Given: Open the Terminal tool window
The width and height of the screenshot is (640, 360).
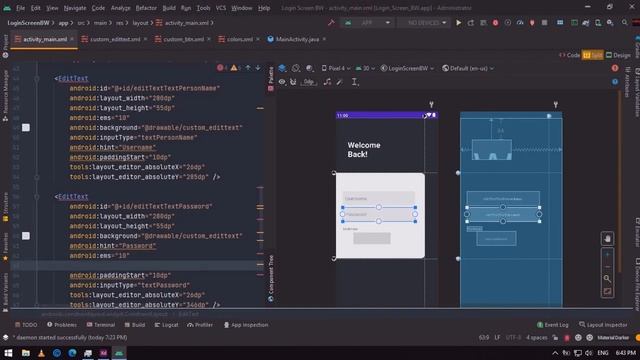Looking at the screenshot, I should pyautogui.click(x=100, y=325).
